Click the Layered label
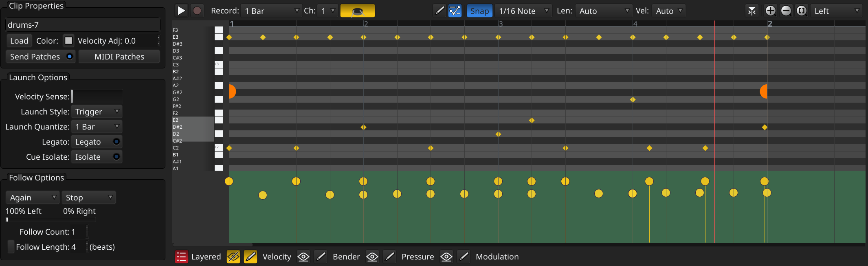This screenshot has height=266, width=868. [x=206, y=257]
